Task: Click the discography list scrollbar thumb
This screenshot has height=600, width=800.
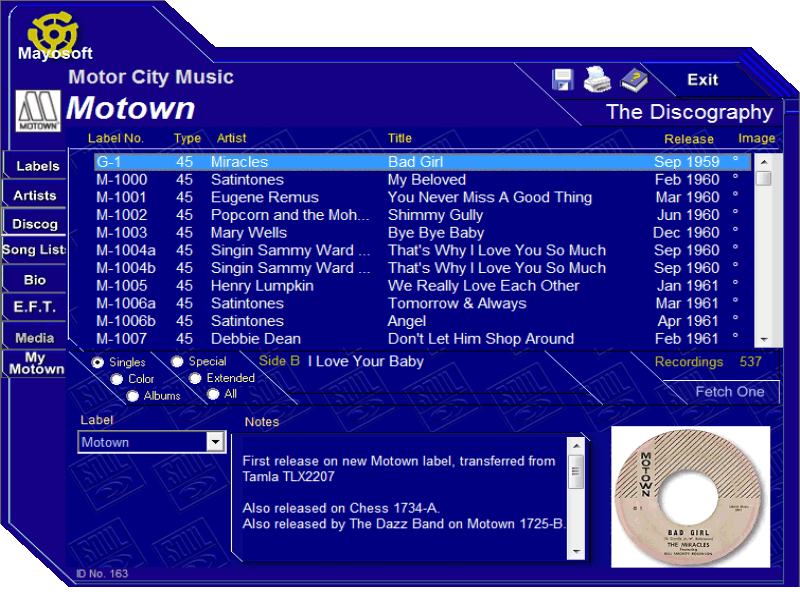Action: 764,179
